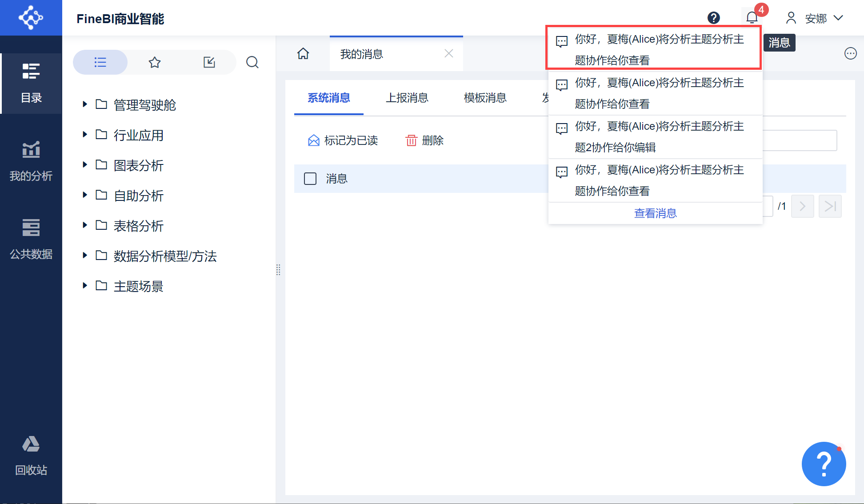The height and width of the screenshot is (504, 864).
Task: Go to home tab icon
Action: (303, 54)
